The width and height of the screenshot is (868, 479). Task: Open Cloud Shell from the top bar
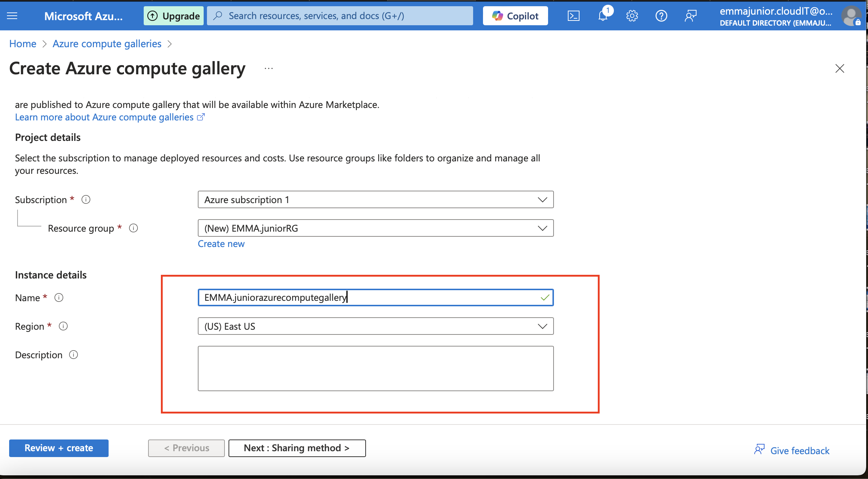573,16
